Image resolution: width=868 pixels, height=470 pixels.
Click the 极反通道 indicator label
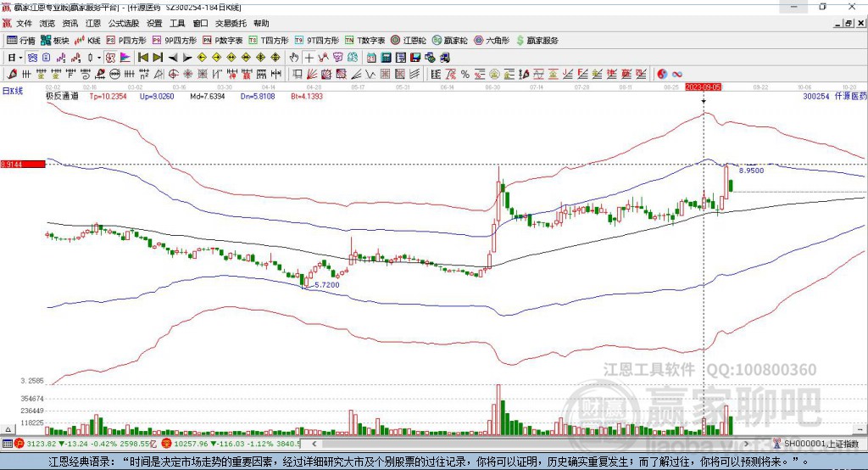(62, 96)
